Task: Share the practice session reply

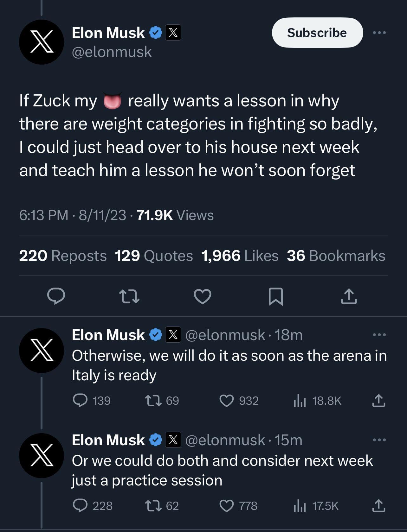Action: tap(378, 506)
